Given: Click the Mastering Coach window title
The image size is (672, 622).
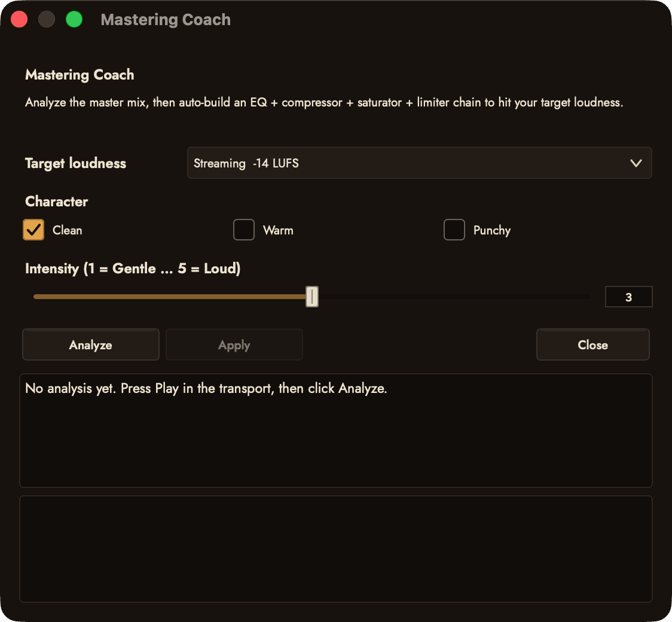Looking at the screenshot, I should [166, 20].
